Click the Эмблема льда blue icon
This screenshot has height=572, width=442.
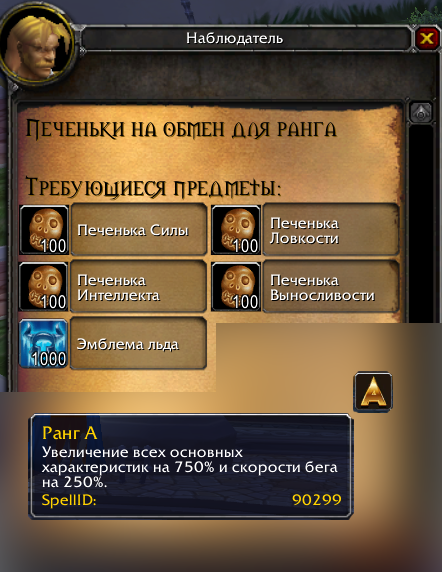tap(43, 343)
